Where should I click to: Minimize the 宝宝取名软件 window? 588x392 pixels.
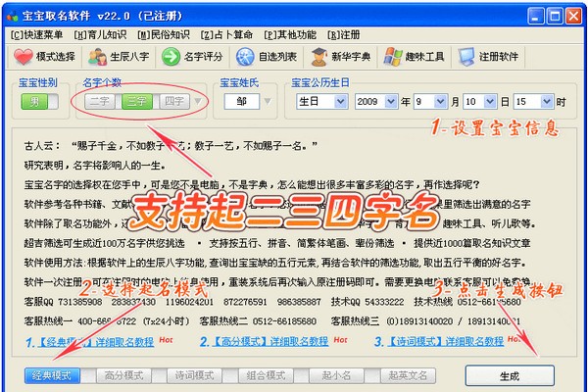click(x=536, y=17)
